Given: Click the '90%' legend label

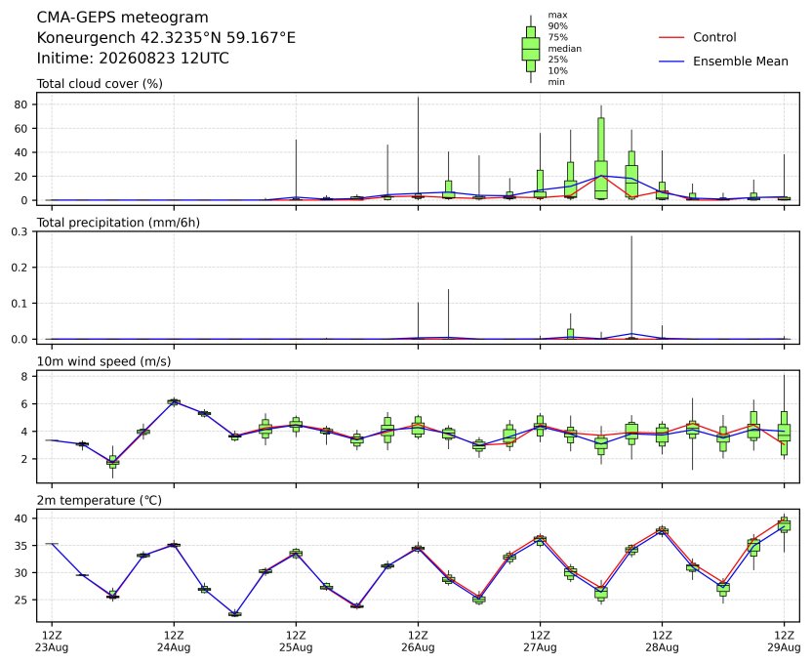Looking at the screenshot, I should tap(557, 26).
